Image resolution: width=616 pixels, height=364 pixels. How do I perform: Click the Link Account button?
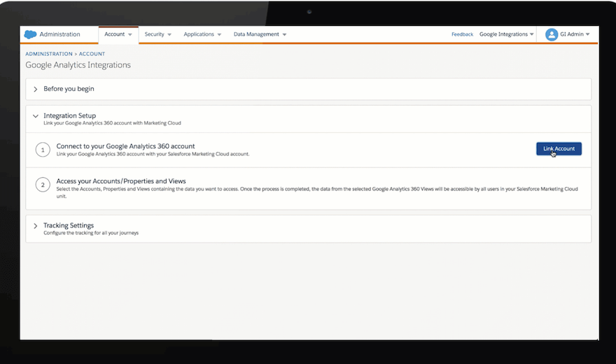click(x=559, y=148)
